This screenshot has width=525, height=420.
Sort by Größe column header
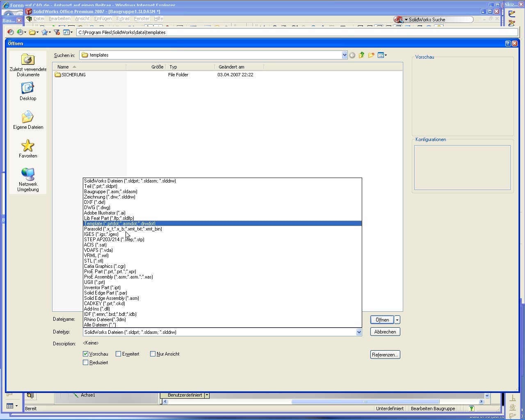tap(146, 67)
